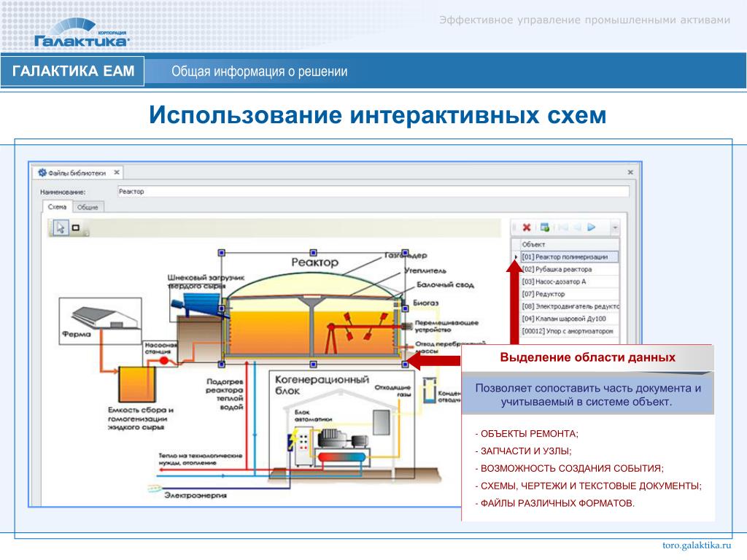Click the Выделение области данных heading
This screenshot has width=747, height=560.
point(587,357)
